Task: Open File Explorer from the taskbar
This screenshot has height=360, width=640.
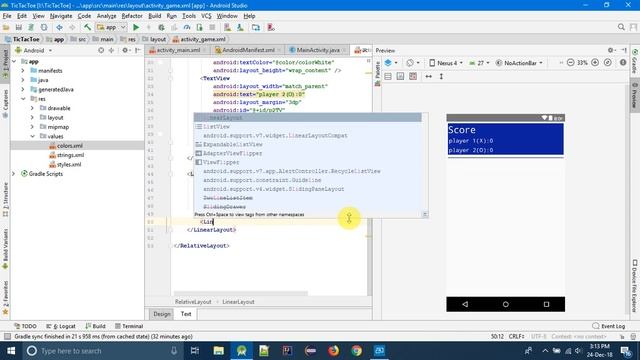Action: click(x=219, y=351)
